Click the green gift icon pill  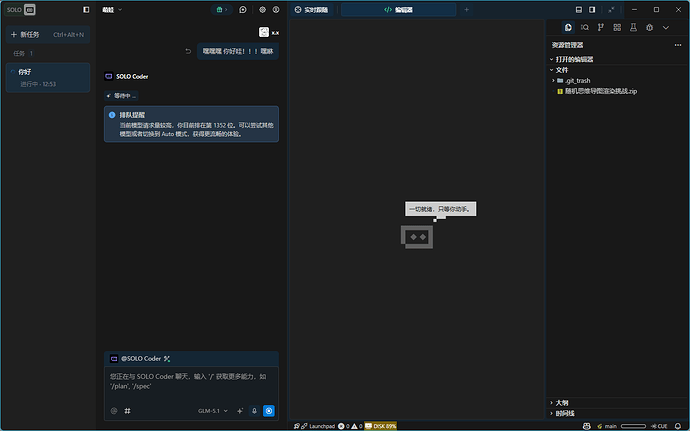click(222, 10)
